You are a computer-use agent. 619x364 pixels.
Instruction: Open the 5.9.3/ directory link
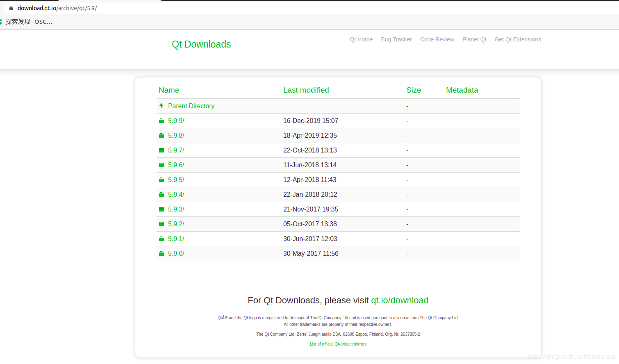click(x=176, y=209)
